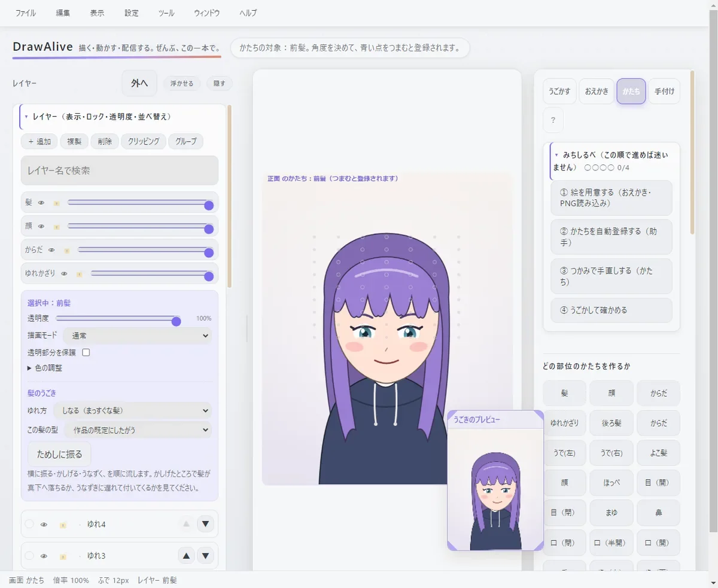
Task: Collapse the レイヤー panel header
Action: pos(123,117)
